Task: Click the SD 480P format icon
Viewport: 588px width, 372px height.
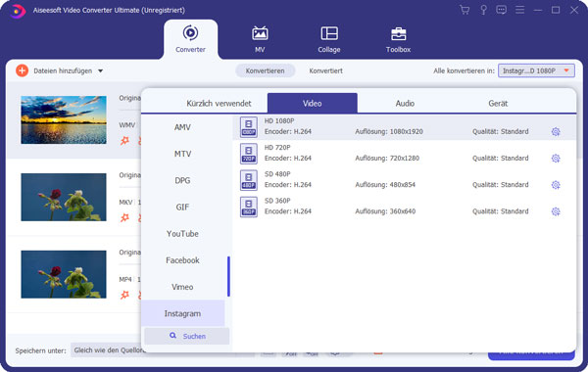Action: point(249,180)
